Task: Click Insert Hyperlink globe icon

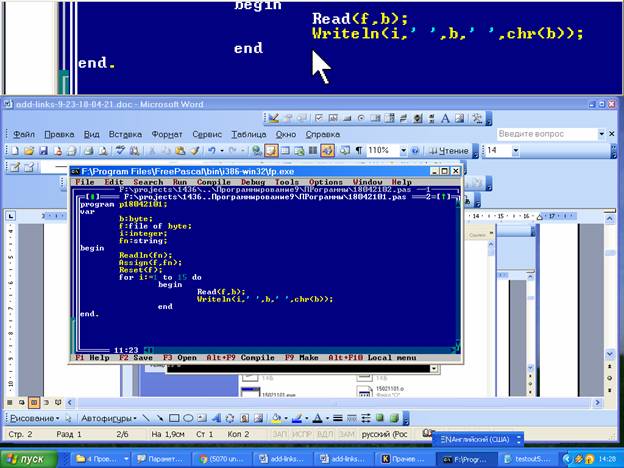Action: pos(257,151)
